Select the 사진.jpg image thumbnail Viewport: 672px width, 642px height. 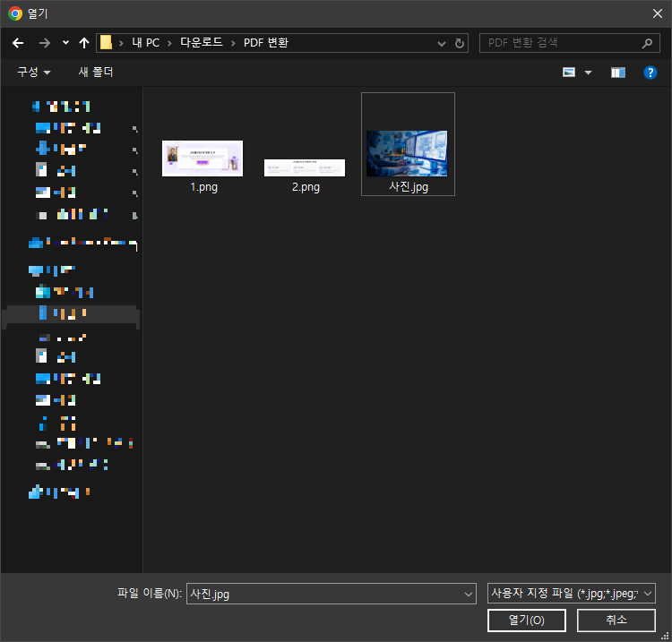[407, 153]
